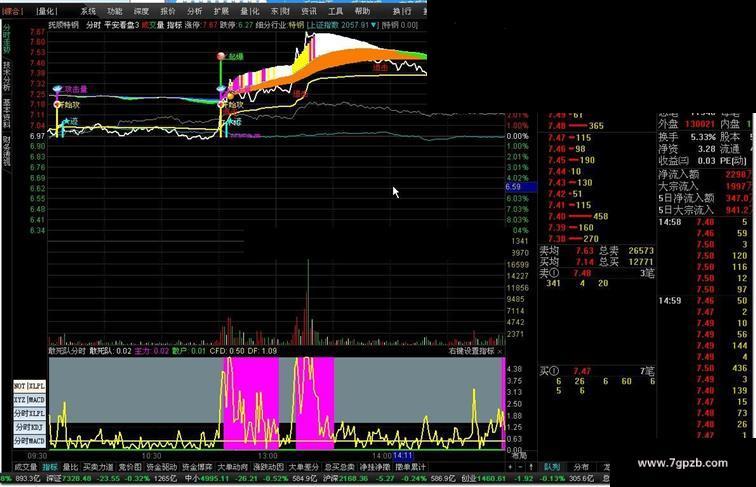Click the 特钢 industry link

[296, 25]
